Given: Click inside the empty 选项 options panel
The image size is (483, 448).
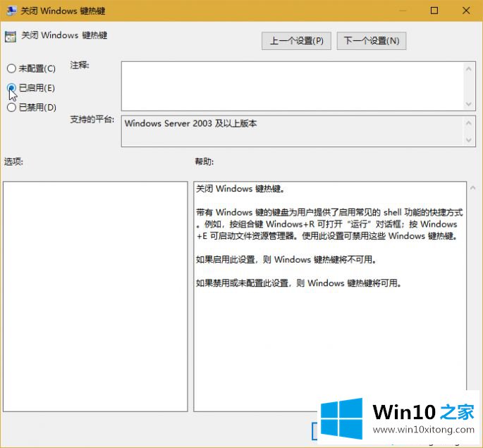Looking at the screenshot, I should point(95,297).
